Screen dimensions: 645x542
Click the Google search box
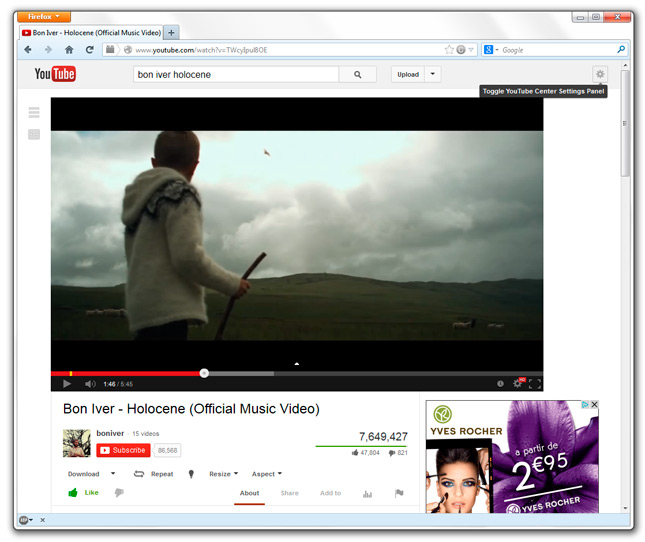(557, 50)
